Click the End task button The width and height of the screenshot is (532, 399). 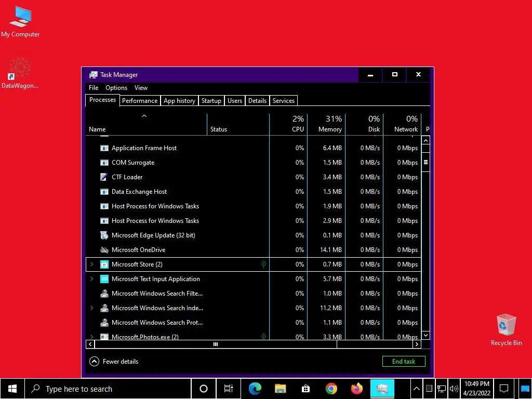404,362
